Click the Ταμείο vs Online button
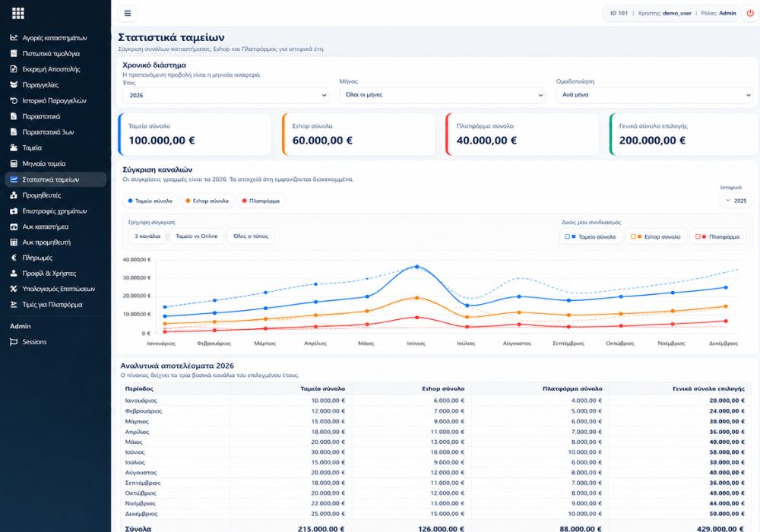The width and height of the screenshot is (760, 532). (196, 236)
